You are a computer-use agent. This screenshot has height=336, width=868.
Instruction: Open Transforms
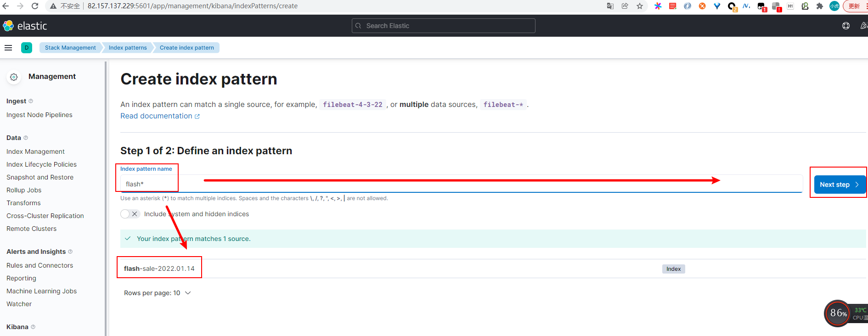point(23,203)
